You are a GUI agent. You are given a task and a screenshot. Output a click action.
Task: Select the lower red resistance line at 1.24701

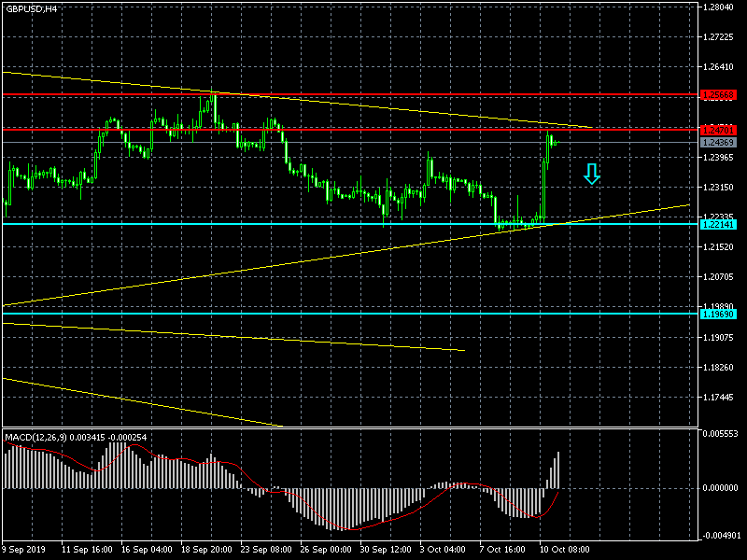click(x=350, y=130)
